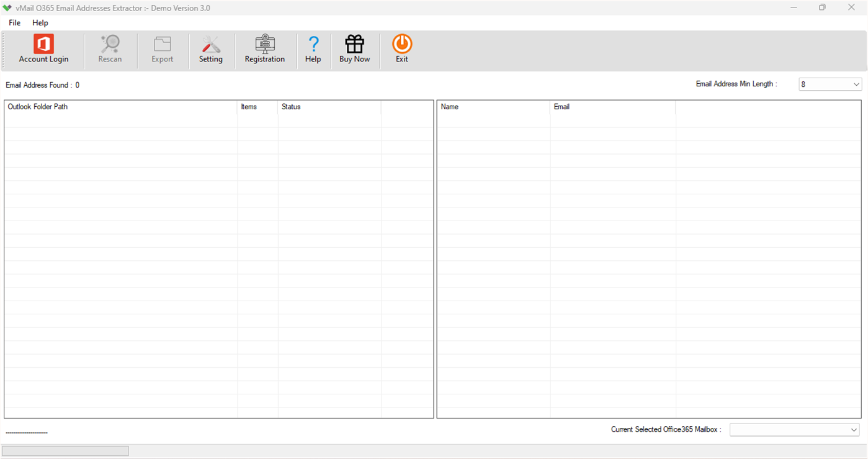Select the Rescan toolbar icon
Viewport: 868px width, 459px height.
click(x=110, y=48)
